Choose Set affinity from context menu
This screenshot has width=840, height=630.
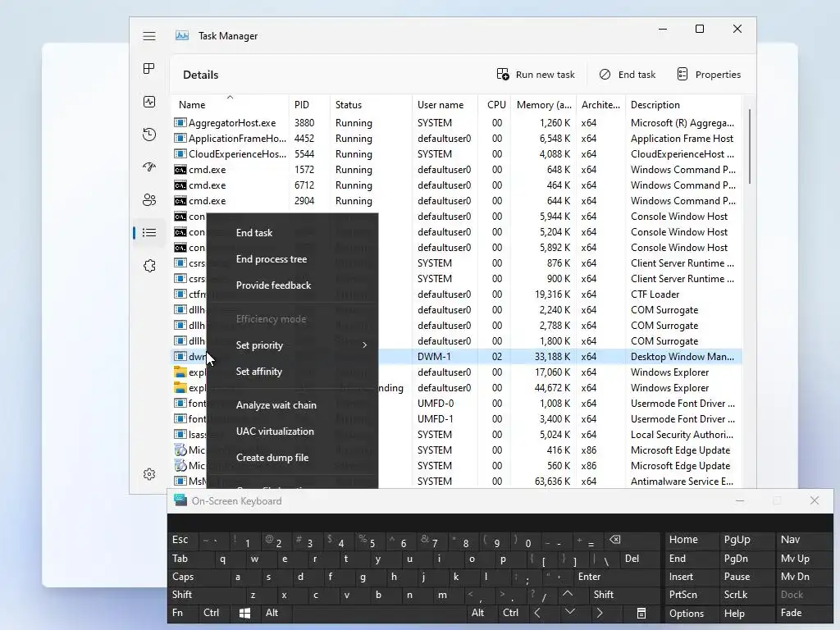293,372
